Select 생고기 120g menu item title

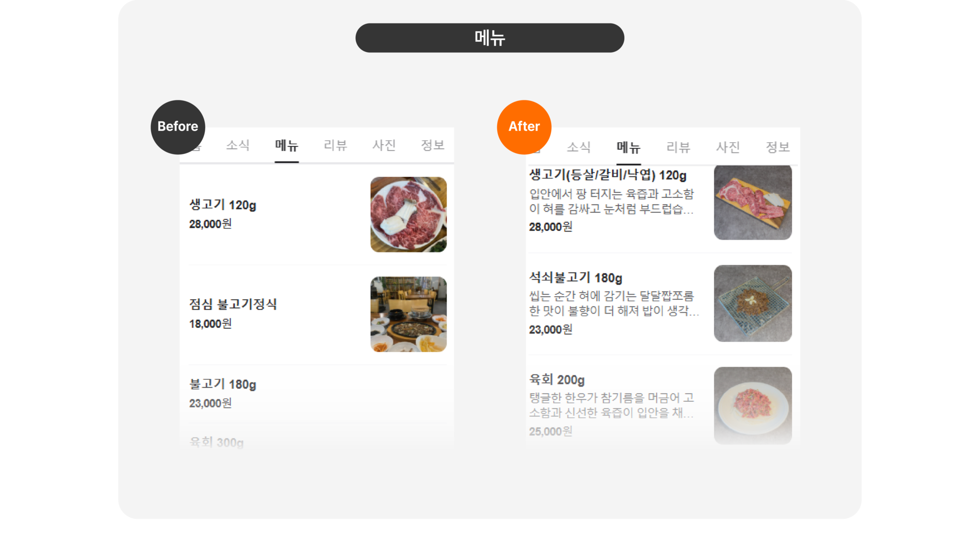(x=223, y=205)
